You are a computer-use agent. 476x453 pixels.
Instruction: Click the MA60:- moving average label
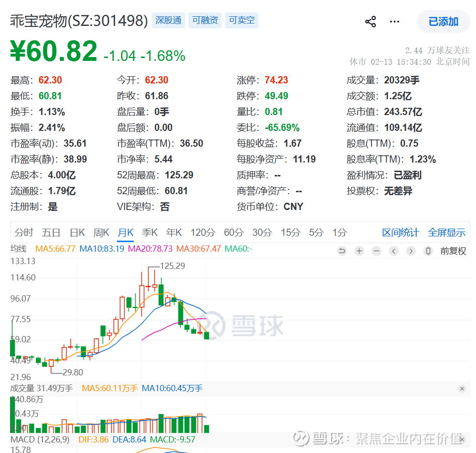click(239, 249)
